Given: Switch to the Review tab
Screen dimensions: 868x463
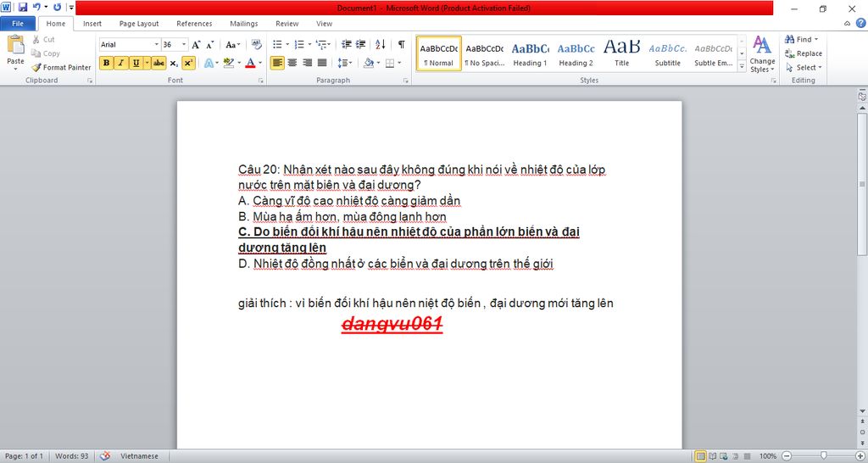Looking at the screenshot, I should 287,24.
